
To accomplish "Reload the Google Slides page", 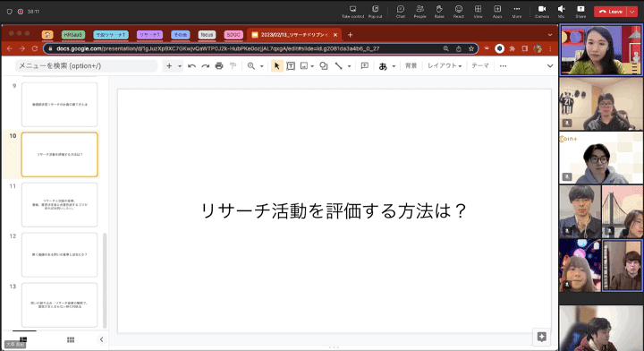I will click(35, 48).
